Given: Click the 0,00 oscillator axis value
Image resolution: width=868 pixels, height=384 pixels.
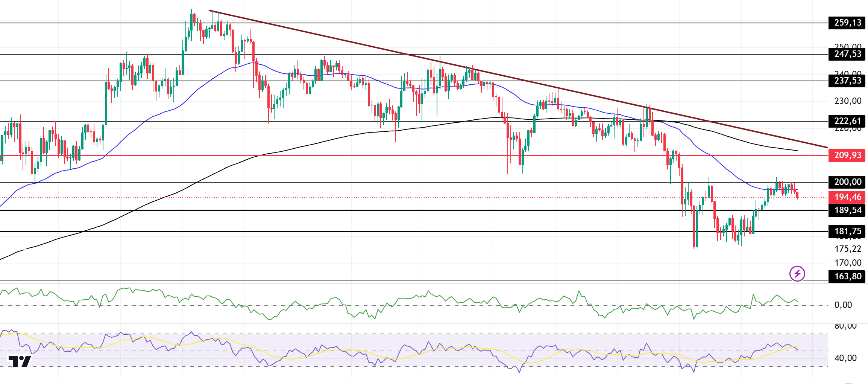Looking at the screenshot, I should coord(843,305).
